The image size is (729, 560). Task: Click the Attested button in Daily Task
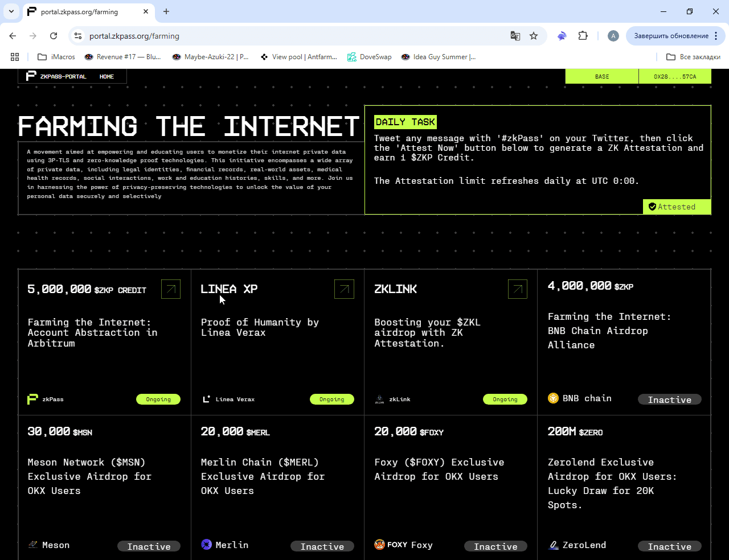click(x=677, y=207)
